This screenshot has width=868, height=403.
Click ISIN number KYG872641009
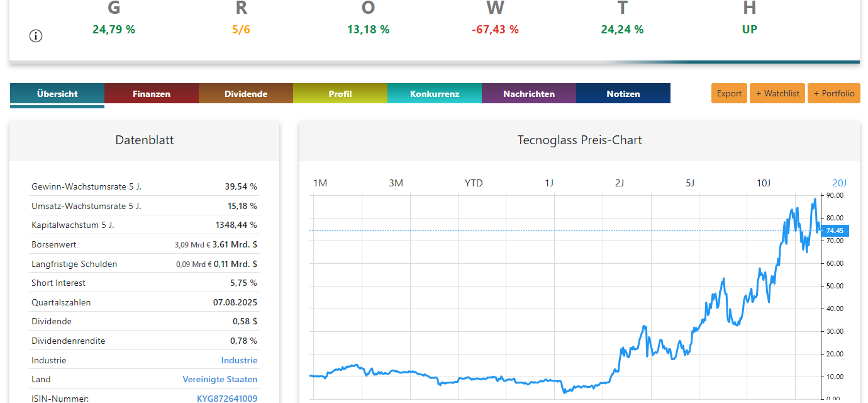point(227,399)
